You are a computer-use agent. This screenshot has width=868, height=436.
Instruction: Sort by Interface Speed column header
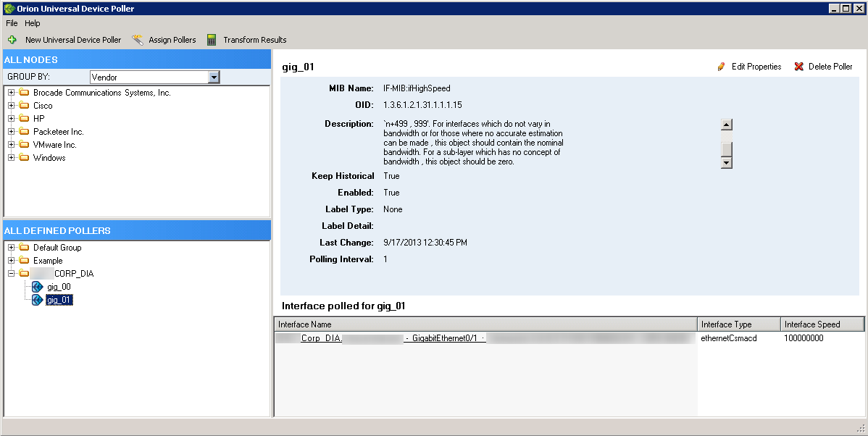[822, 324]
